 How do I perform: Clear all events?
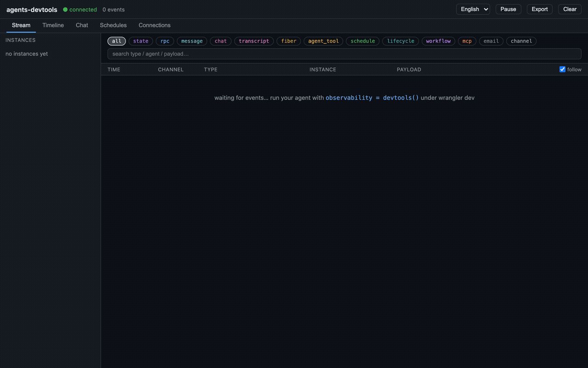[570, 9]
